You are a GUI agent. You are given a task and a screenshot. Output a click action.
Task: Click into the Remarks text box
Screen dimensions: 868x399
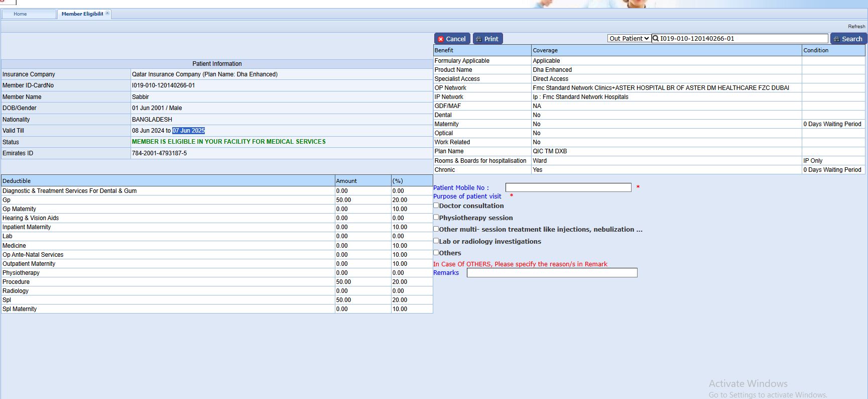click(552, 273)
